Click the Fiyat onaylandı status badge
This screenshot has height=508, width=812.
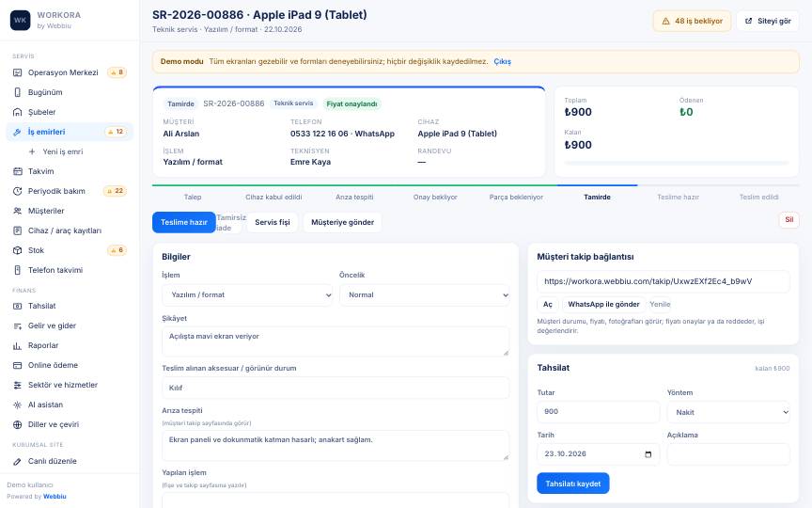tap(351, 104)
